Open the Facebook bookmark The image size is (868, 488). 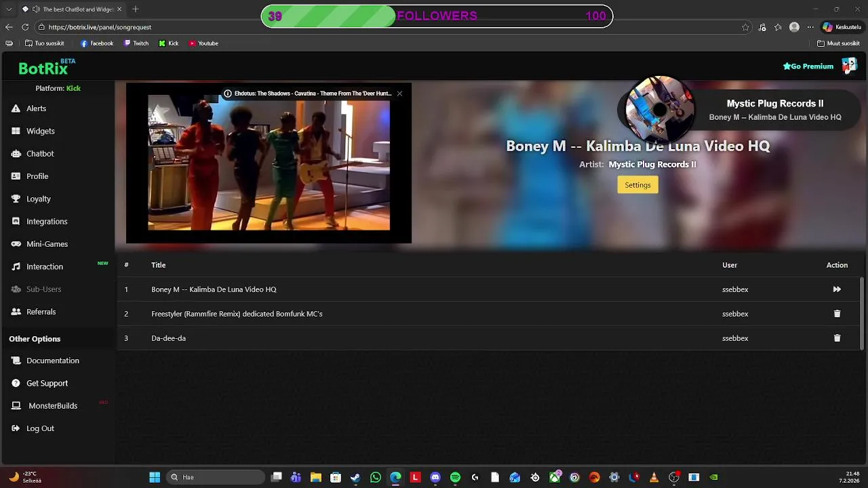click(x=97, y=43)
